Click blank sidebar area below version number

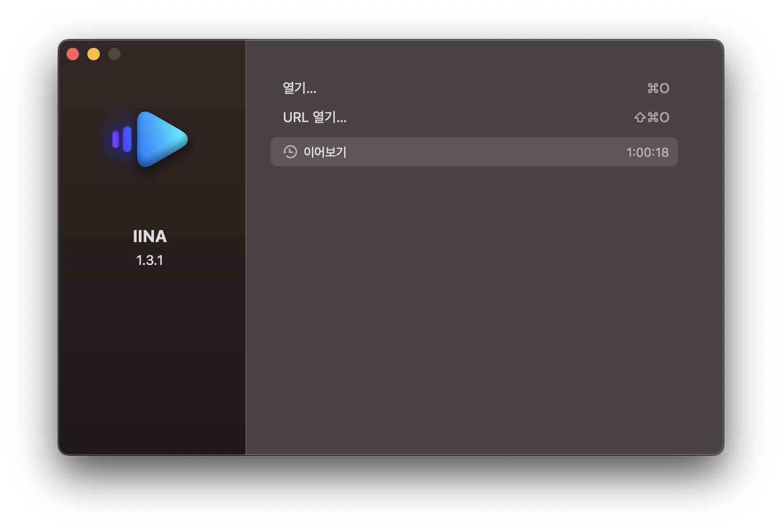pos(152,358)
